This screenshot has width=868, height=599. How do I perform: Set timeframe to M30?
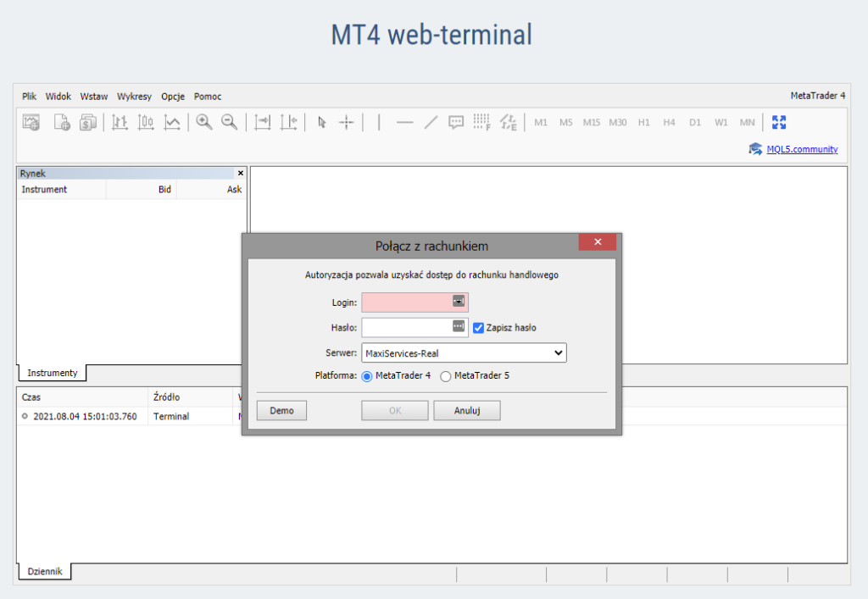(618, 122)
